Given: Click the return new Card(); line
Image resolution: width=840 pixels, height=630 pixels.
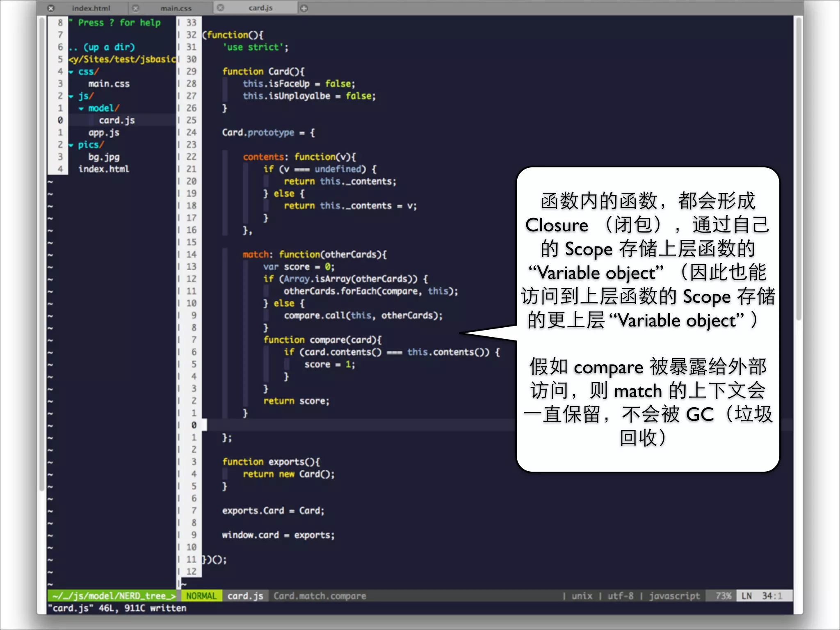Looking at the screenshot, I should tap(289, 474).
